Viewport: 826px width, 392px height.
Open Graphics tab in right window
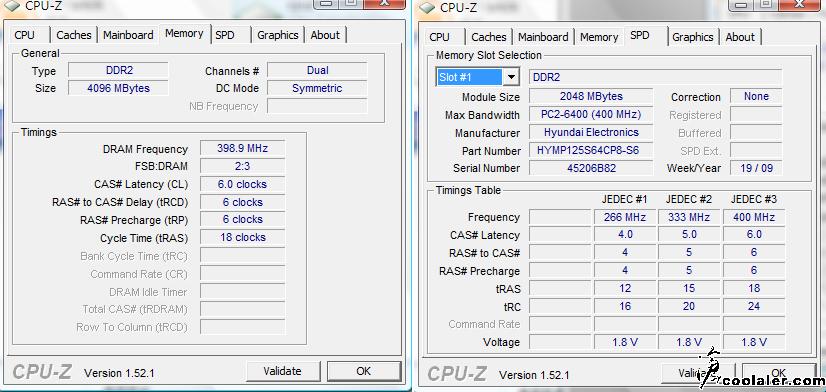point(693,37)
